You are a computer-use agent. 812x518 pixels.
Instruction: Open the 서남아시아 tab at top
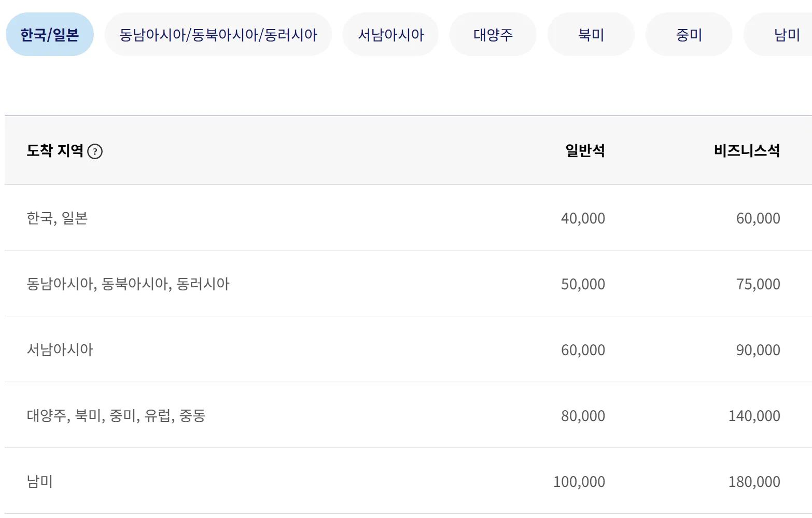(390, 35)
